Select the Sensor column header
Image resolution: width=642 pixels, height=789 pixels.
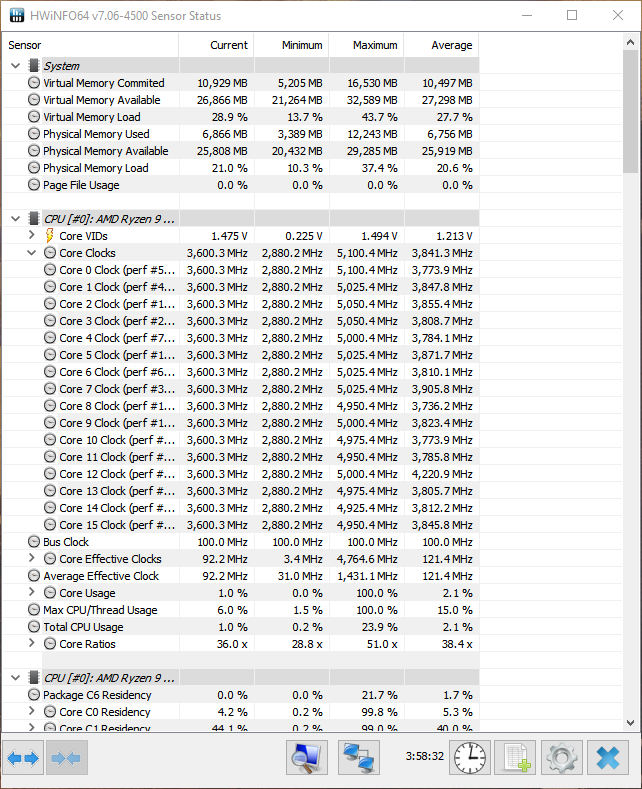pos(92,45)
